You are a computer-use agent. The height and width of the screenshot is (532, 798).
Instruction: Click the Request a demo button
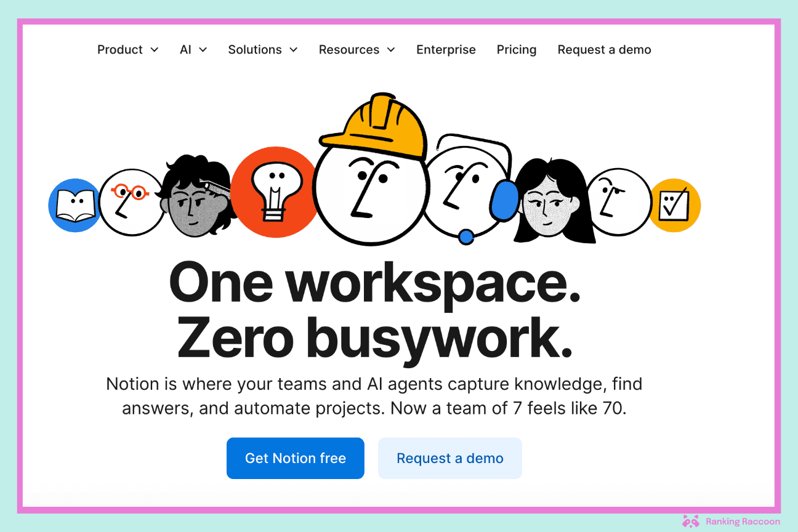pyautogui.click(x=449, y=458)
